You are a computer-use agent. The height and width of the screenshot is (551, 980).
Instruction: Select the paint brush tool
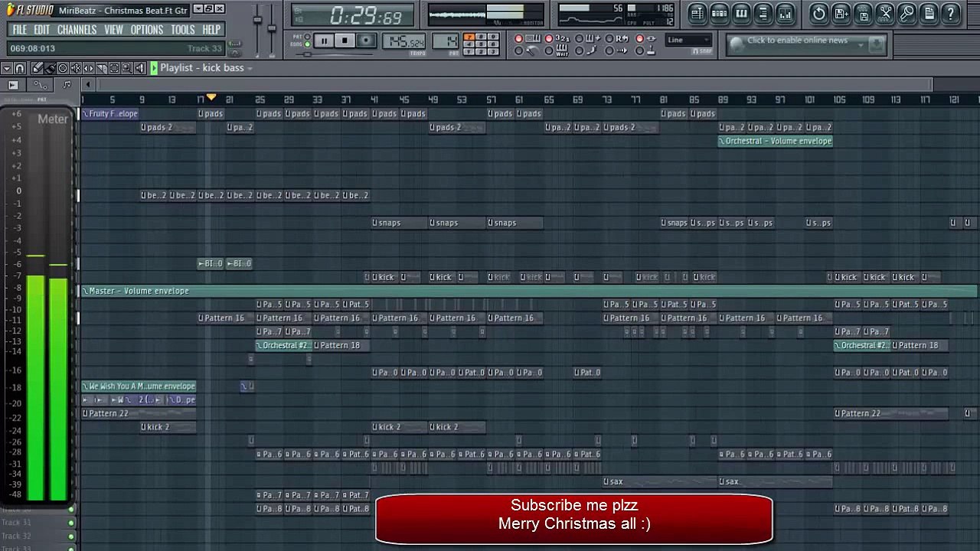pyautogui.click(x=50, y=68)
